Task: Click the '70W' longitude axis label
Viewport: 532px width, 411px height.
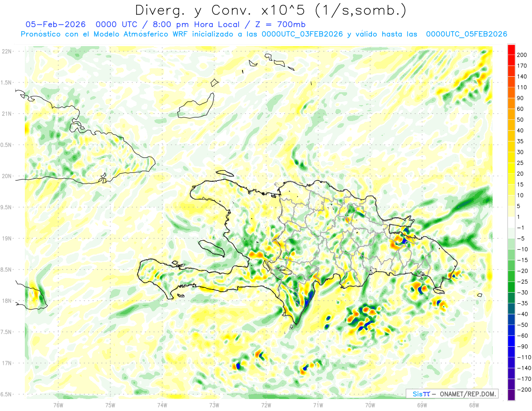Action: [x=370, y=405]
